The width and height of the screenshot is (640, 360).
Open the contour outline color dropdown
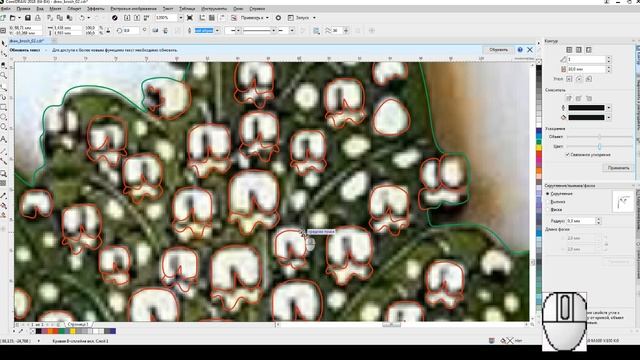click(x=609, y=108)
